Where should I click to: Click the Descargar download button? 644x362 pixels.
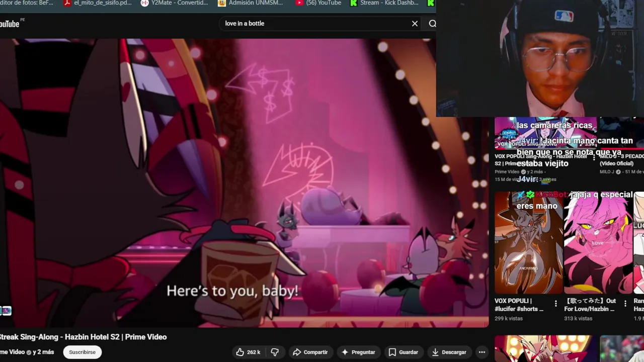449,352
